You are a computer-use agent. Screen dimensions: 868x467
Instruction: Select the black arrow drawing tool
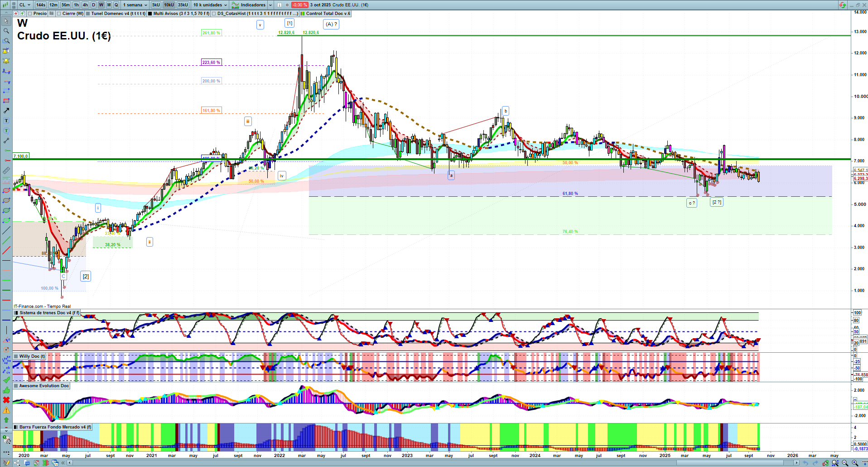click(x=6, y=111)
